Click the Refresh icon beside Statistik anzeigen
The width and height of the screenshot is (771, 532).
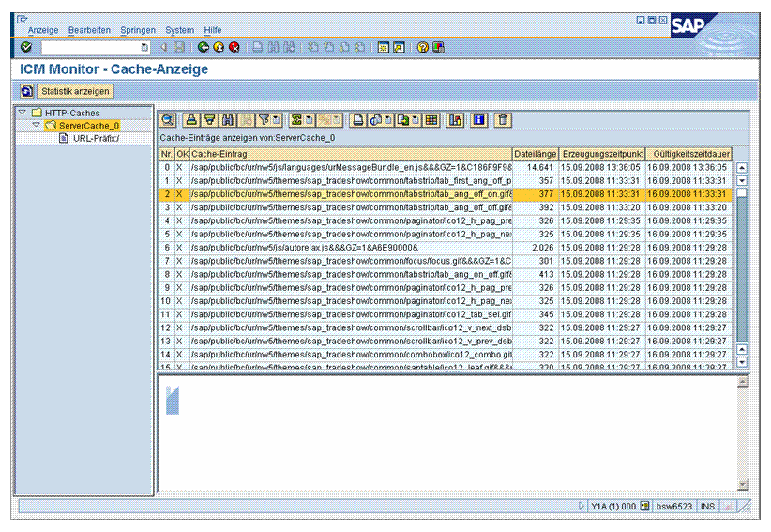coord(27,91)
